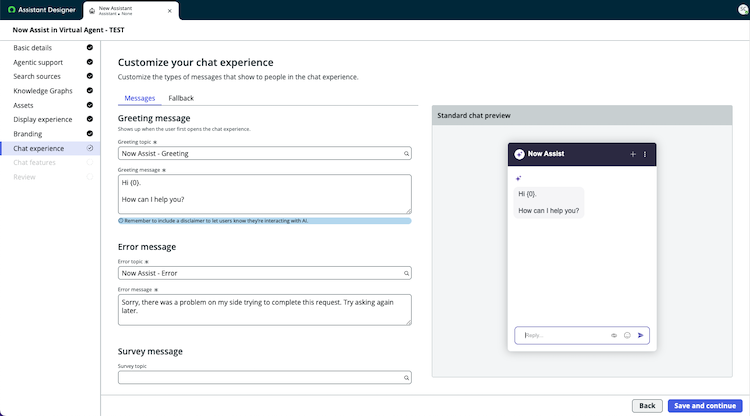Click completed checkmark beside Branding
750x416 pixels.
point(89,133)
